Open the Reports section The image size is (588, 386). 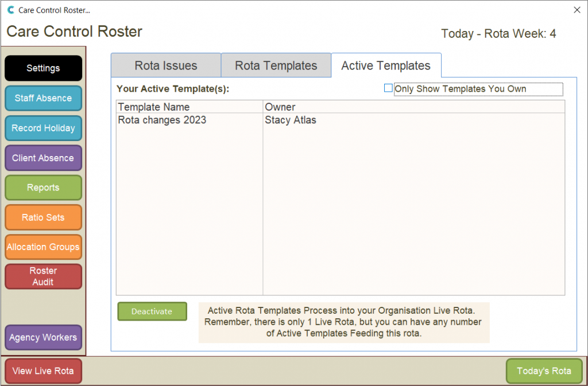43,188
